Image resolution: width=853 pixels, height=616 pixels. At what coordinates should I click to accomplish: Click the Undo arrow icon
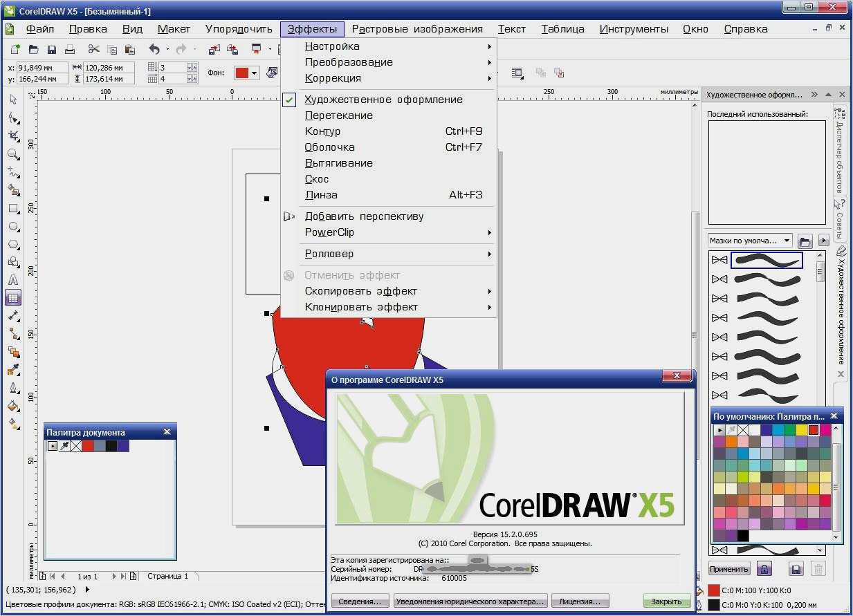[x=154, y=49]
